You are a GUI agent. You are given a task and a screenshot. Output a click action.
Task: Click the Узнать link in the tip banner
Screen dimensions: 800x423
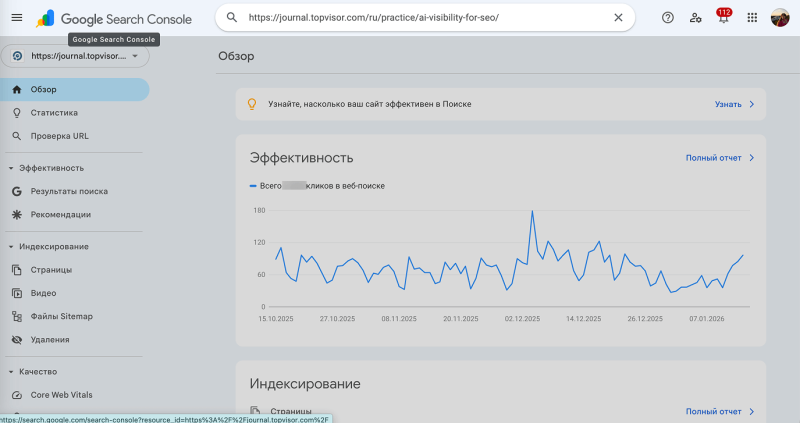(728, 104)
